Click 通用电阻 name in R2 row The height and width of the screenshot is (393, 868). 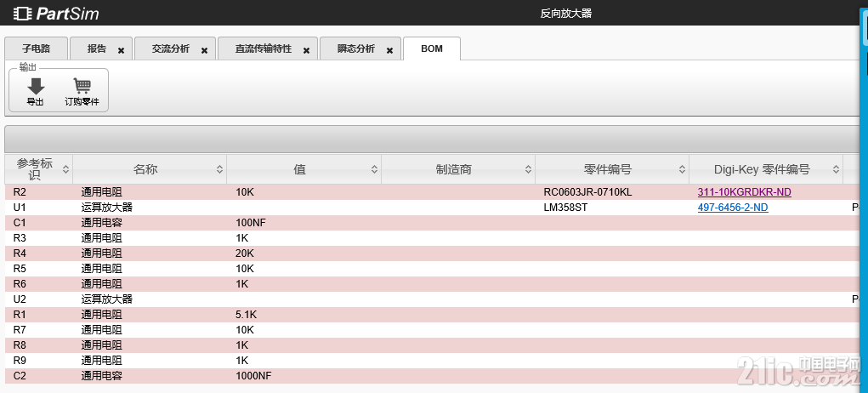coord(101,192)
